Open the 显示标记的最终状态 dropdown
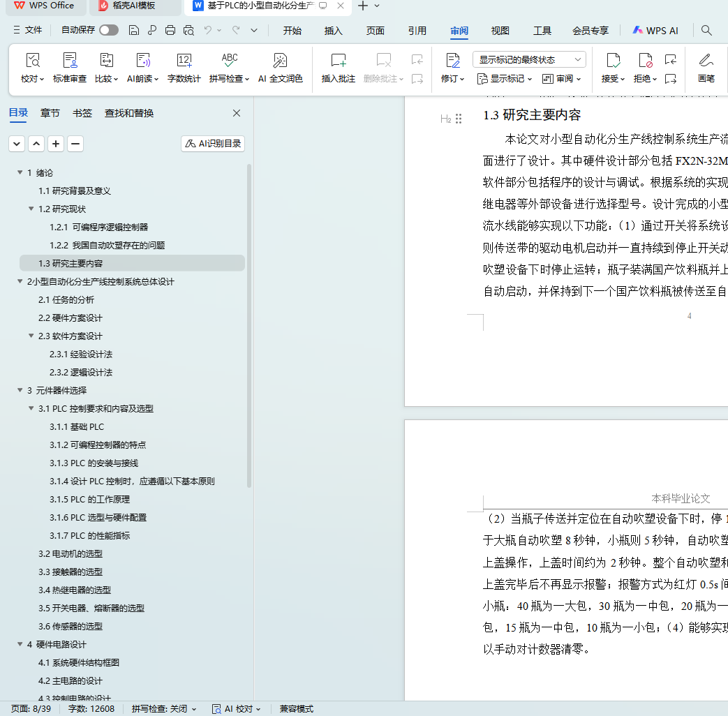 528,59
